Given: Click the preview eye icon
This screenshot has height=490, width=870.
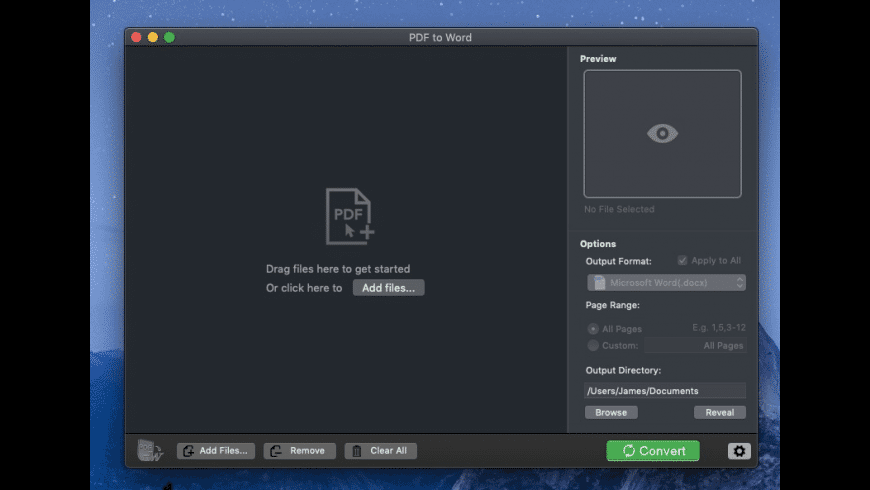Looking at the screenshot, I should click(662, 134).
